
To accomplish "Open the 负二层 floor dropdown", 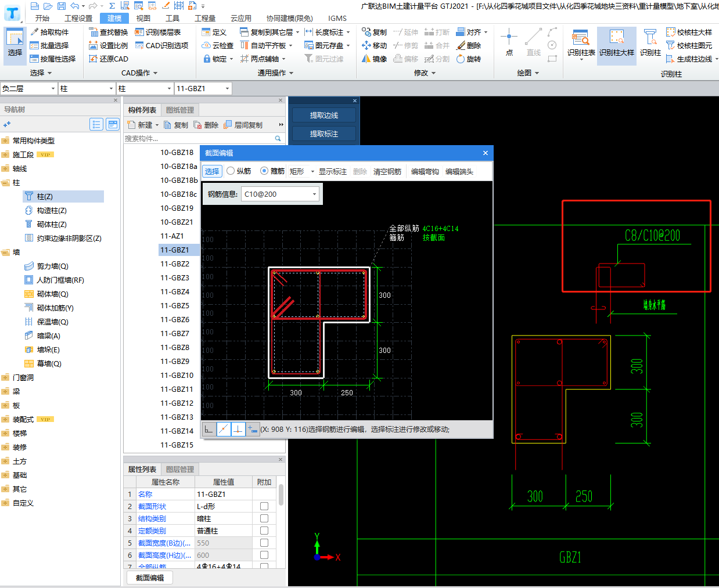I will point(53,88).
